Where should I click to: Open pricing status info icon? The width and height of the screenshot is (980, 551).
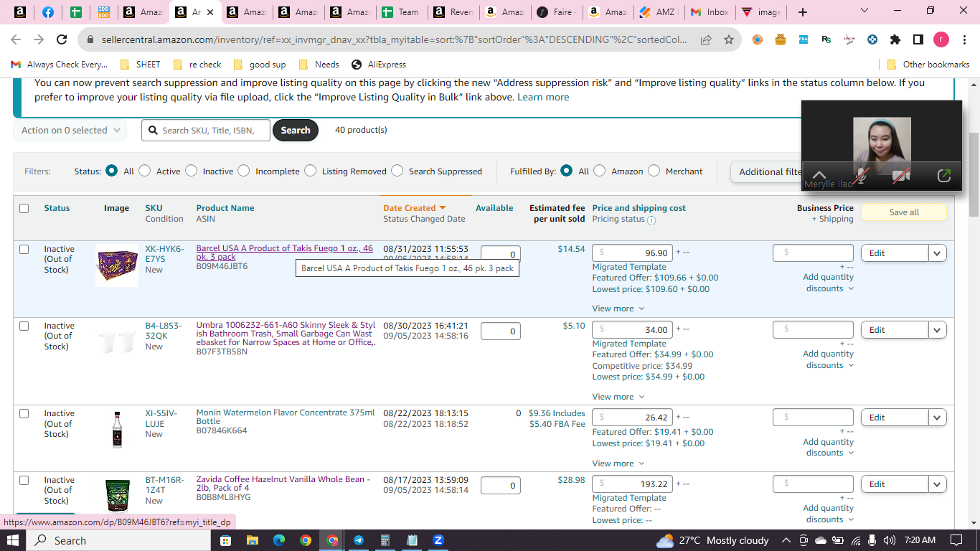(651, 220)
